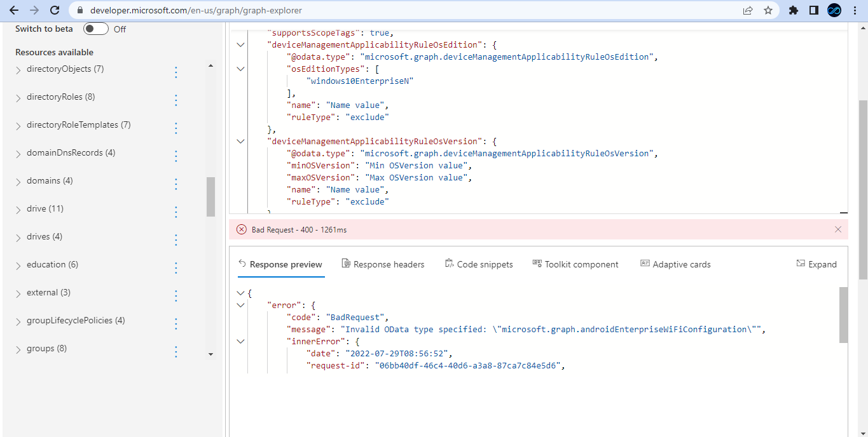The width and height of the screenshot is (868, 437).
Task: Expand the domainDnsRecords (4) resource
Action: pos(18,154)
